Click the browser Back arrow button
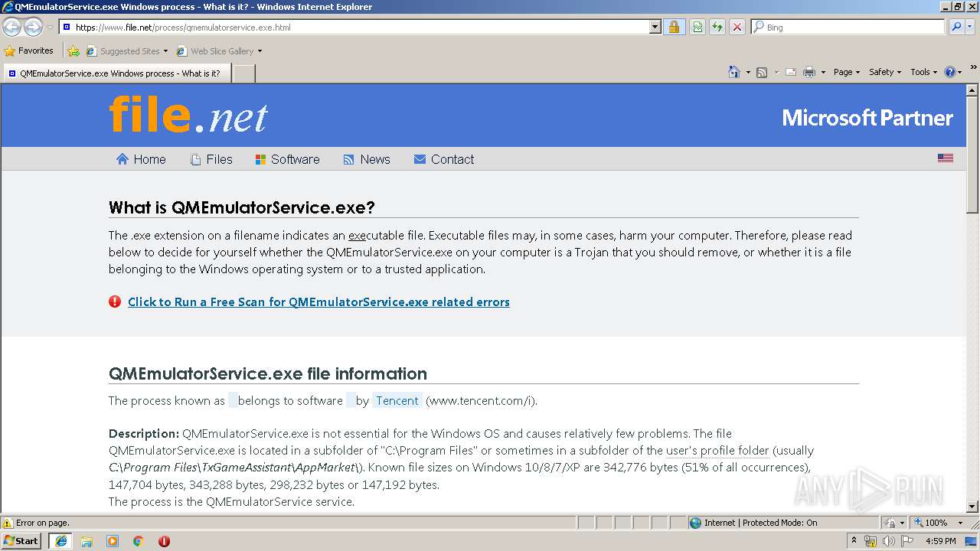 [x=11, y=28]
